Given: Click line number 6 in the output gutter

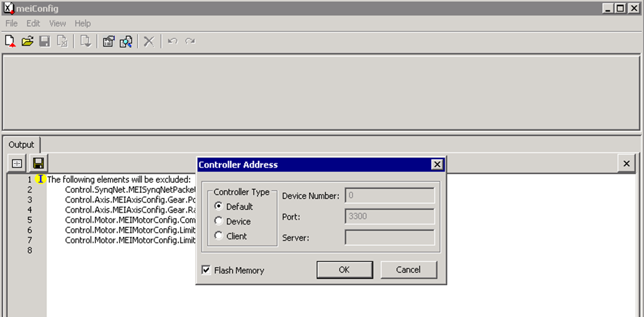Looking at the screenshot, I should 29,230.
